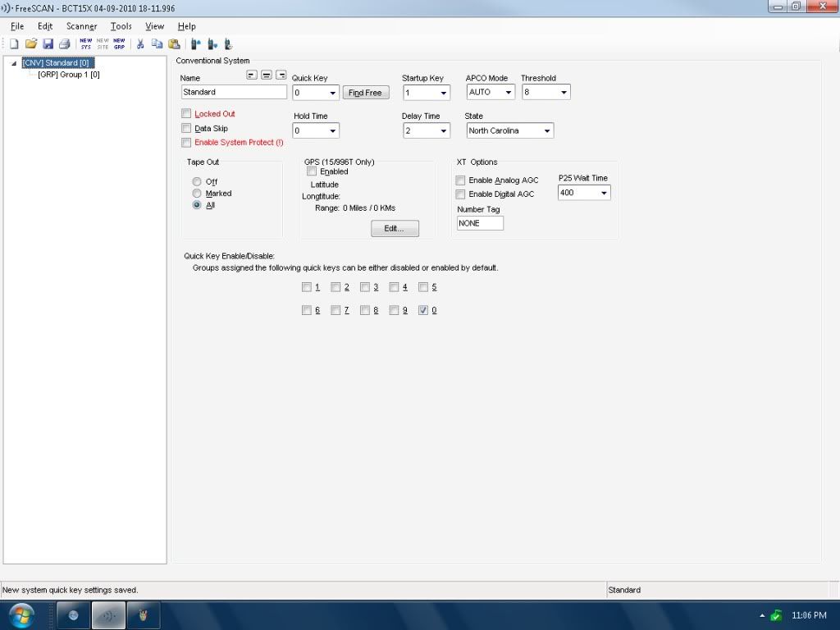Image resolution: width=840 pixels, height=630 pixels.
Task: Open the Tools menu
Action: coord(121,26)
